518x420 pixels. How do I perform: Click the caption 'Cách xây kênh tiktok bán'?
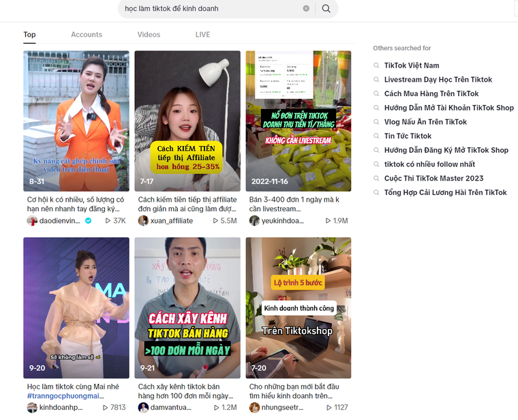(179, 387)
